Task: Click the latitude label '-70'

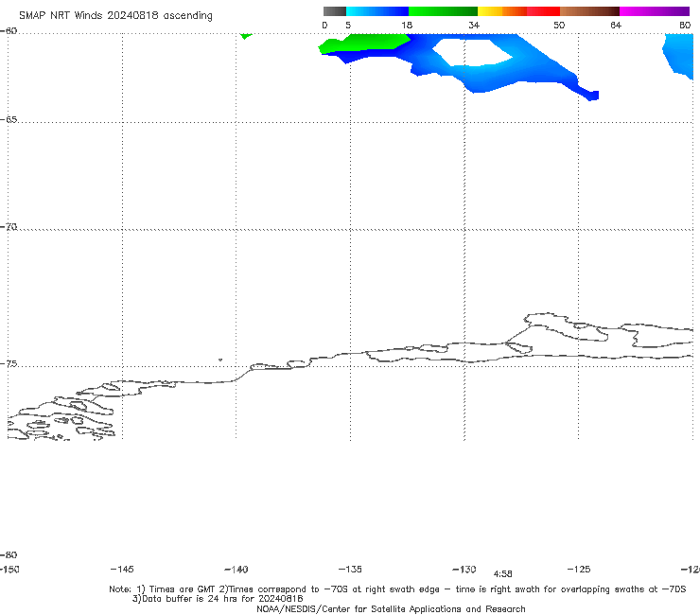Action: coord(9,227)
